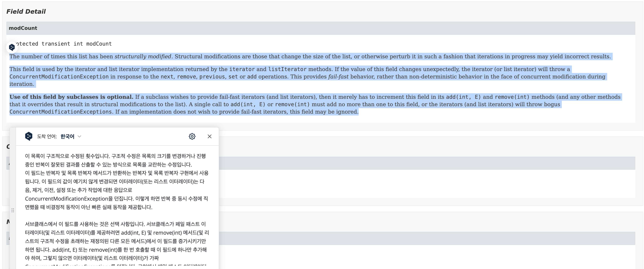Click the chevron next to 한국어
The height and width of the screenshot is (269, 644).
point(80,136)
